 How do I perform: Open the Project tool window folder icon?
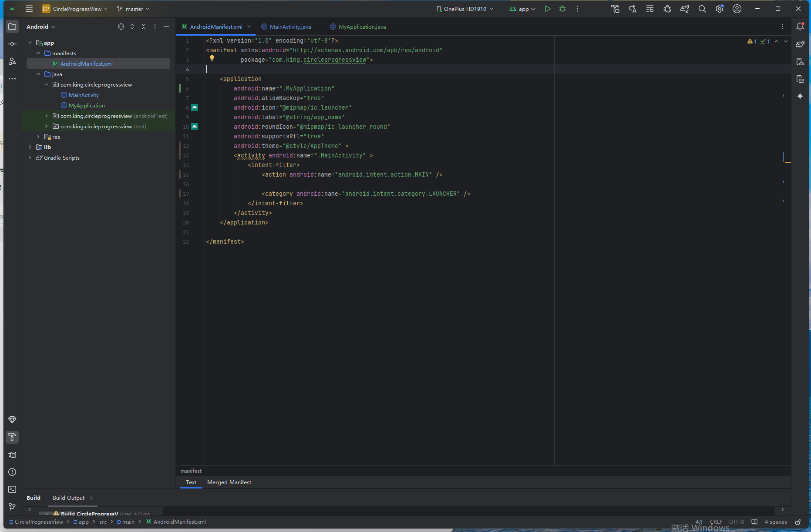[12, 27]
